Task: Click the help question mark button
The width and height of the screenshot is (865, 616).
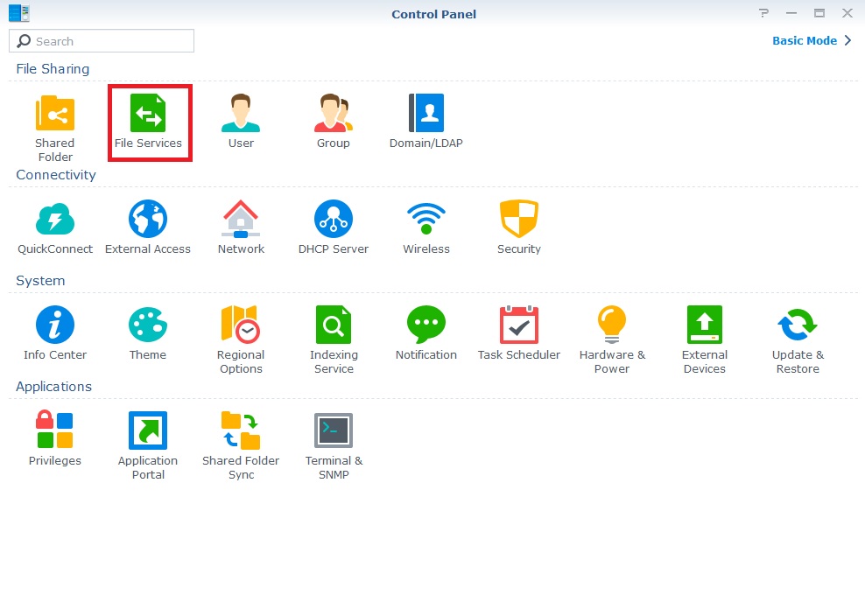Action: tap(764, 13)
